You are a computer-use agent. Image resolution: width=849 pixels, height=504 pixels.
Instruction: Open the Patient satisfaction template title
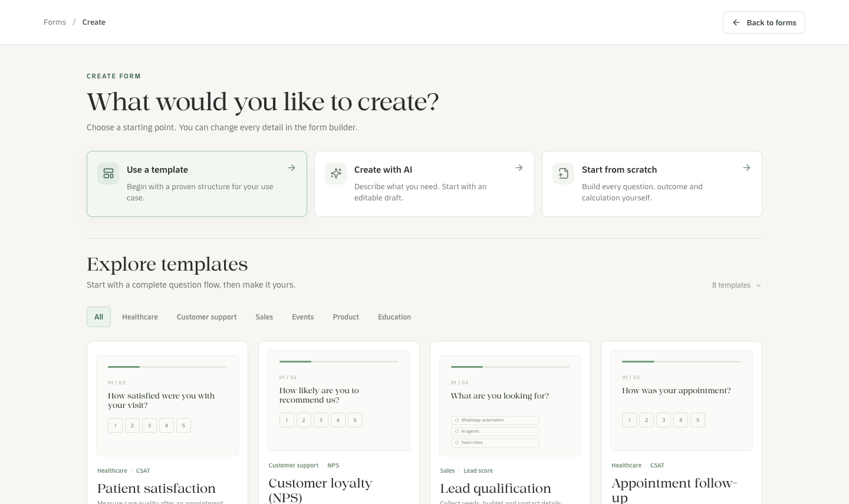point(156,489)
